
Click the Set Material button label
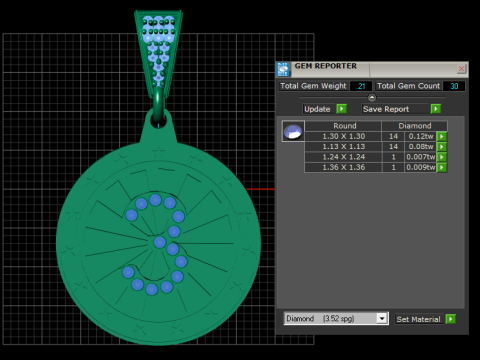click(x=418, y=319)
